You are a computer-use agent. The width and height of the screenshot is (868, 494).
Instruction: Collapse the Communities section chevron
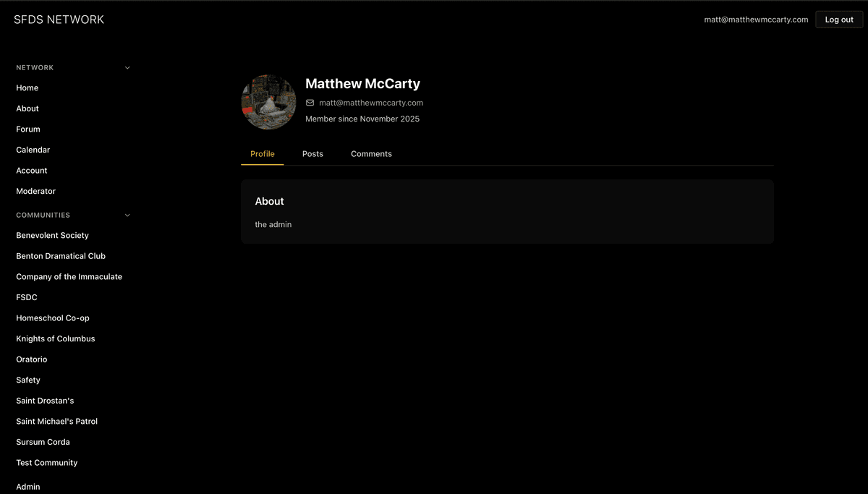click(x=127, y=216)
